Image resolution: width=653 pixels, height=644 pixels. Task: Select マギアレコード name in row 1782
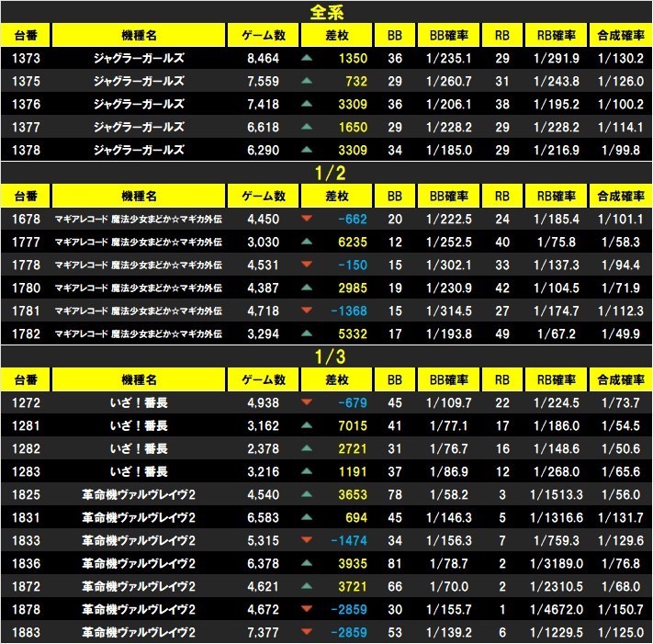pyautogui.click(x=139, y=333)
